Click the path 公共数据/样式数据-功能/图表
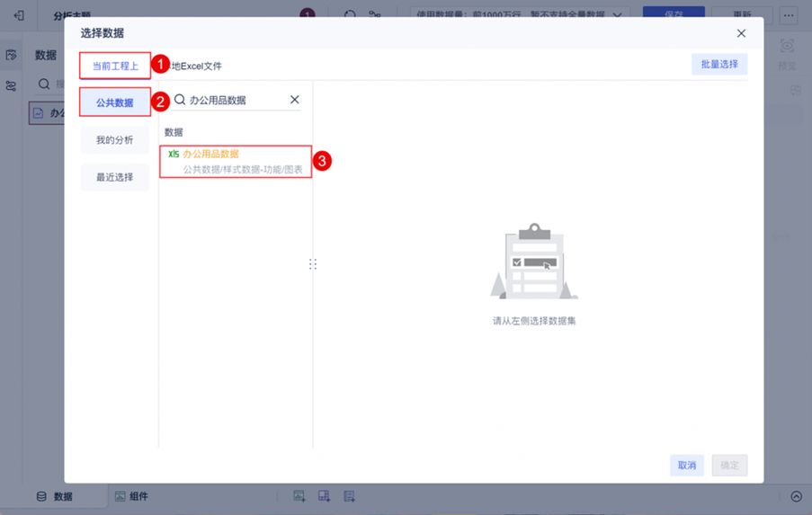 click(243, 169)
